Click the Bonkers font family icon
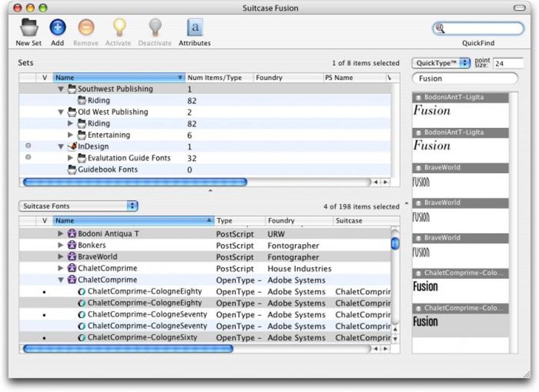 click(x=72, y=245)
